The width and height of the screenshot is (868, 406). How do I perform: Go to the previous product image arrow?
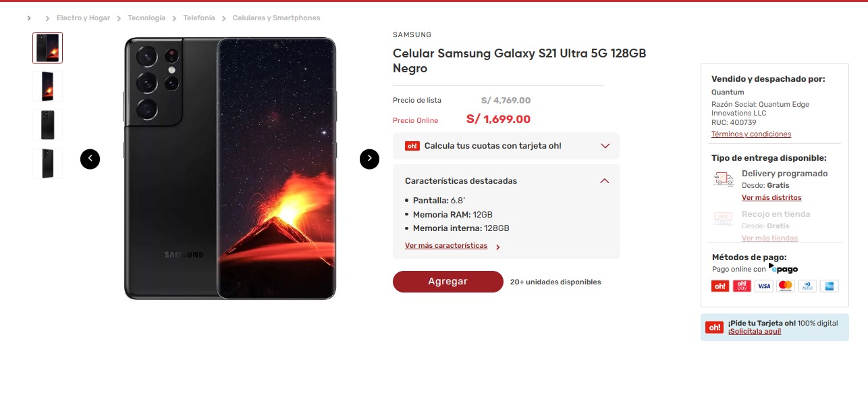click(x=90, y=159)
